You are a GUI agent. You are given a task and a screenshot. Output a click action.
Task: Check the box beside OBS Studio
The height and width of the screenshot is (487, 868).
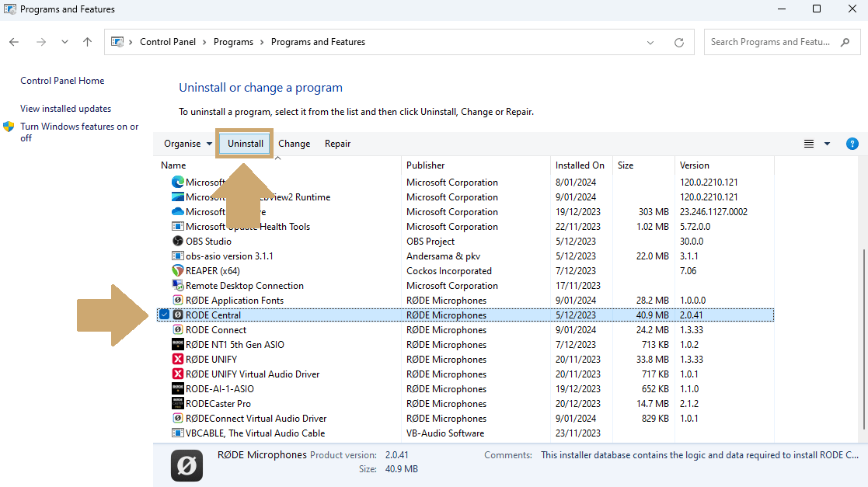coord(164,241)
